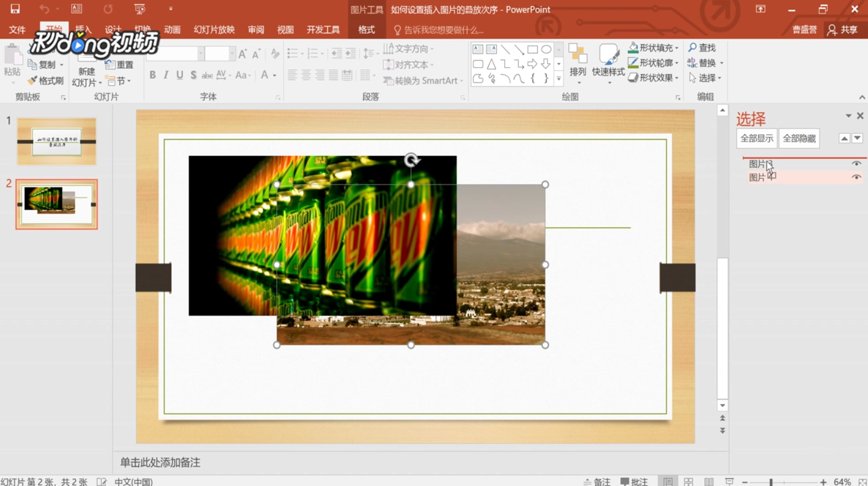Click Hide All (全部隐藏) button
868x486 pixels.
(799, 139)
